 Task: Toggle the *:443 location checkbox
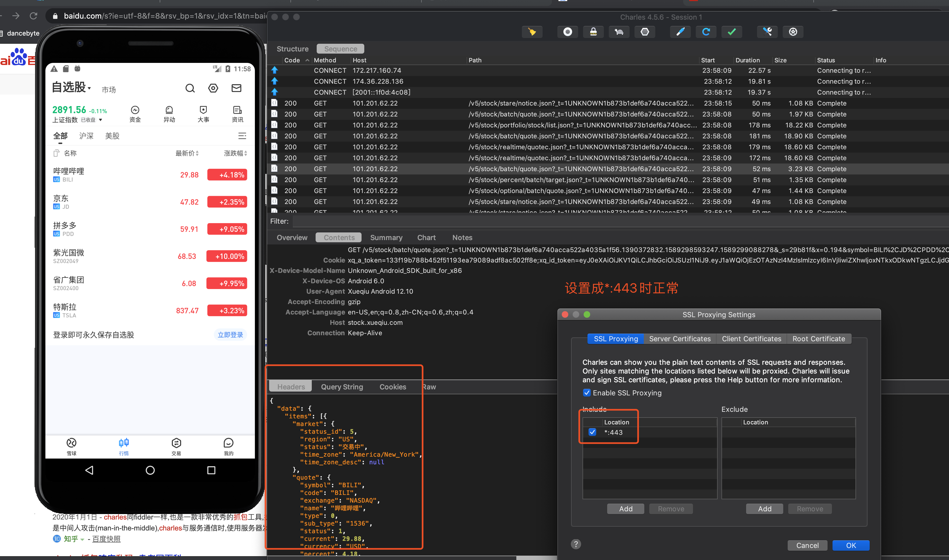[592, 433]
